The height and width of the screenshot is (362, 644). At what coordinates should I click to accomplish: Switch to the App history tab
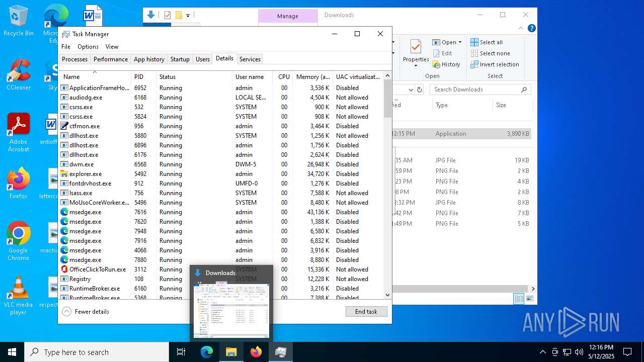[x=149, y=59]
